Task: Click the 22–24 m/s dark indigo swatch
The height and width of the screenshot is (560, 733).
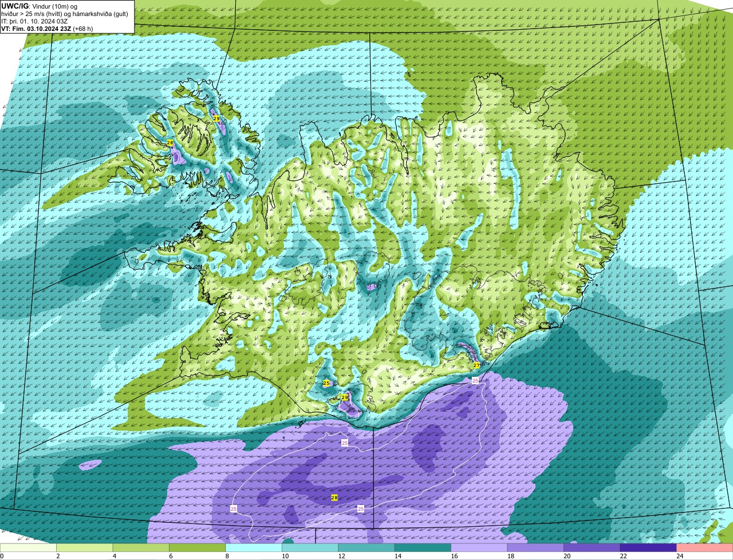Action: (x=648, y=548)
